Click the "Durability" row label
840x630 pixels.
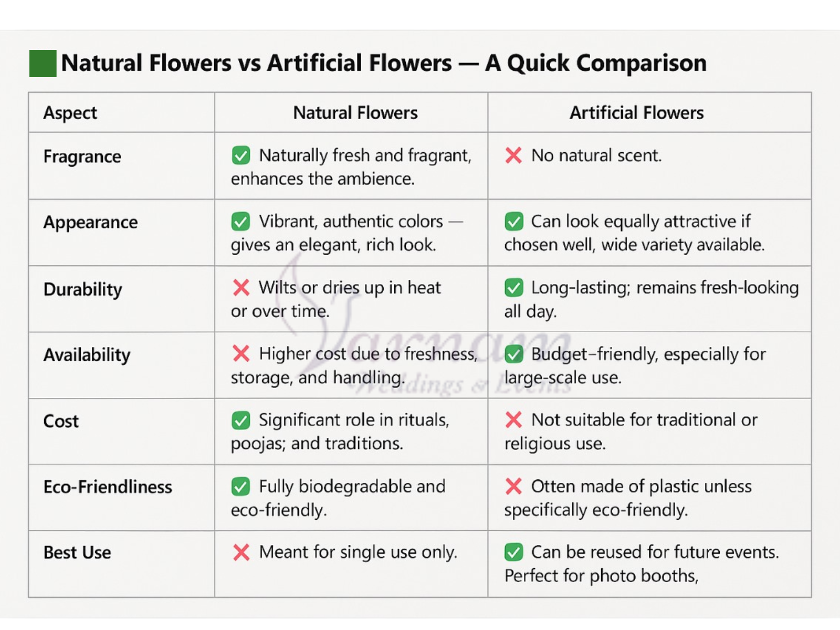tap(83, 289)
